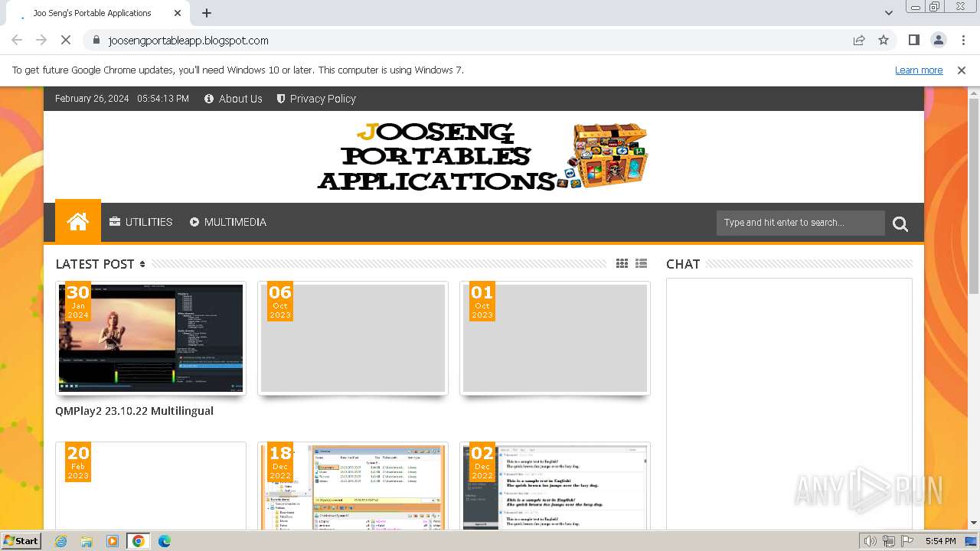Open Action Center flag icon

pyautogui.click(x=907, y=541)
